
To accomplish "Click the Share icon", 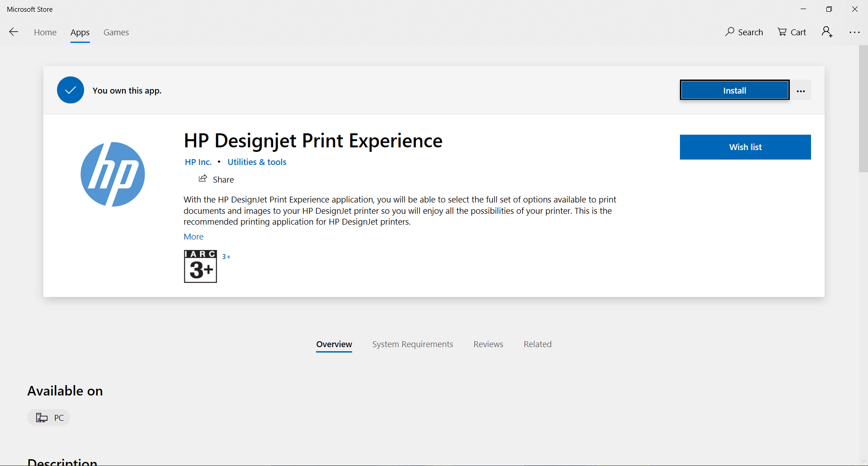I will click(x=203, y=179).
